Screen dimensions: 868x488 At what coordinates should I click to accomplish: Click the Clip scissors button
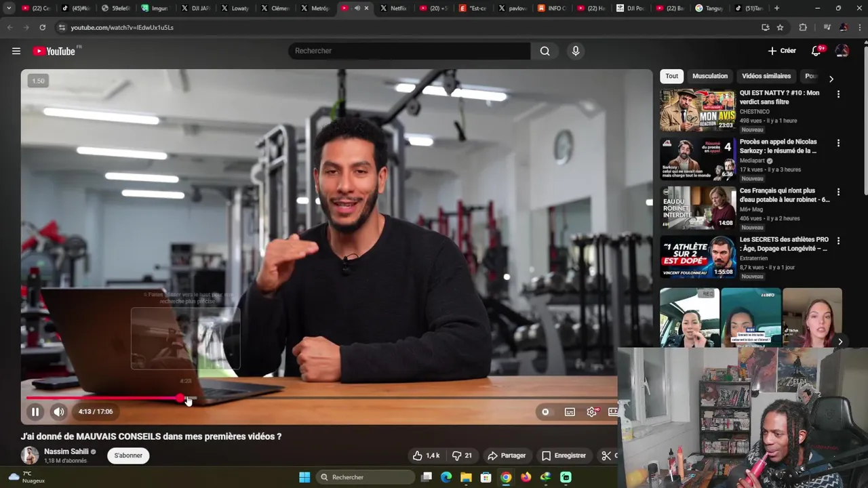[606, 455]
